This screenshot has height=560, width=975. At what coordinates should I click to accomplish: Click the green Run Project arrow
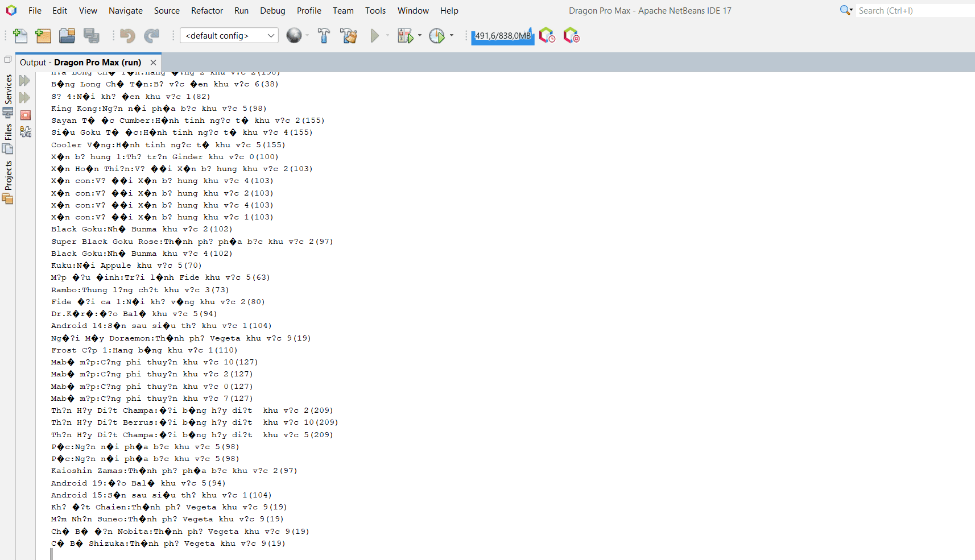[374, 36]
